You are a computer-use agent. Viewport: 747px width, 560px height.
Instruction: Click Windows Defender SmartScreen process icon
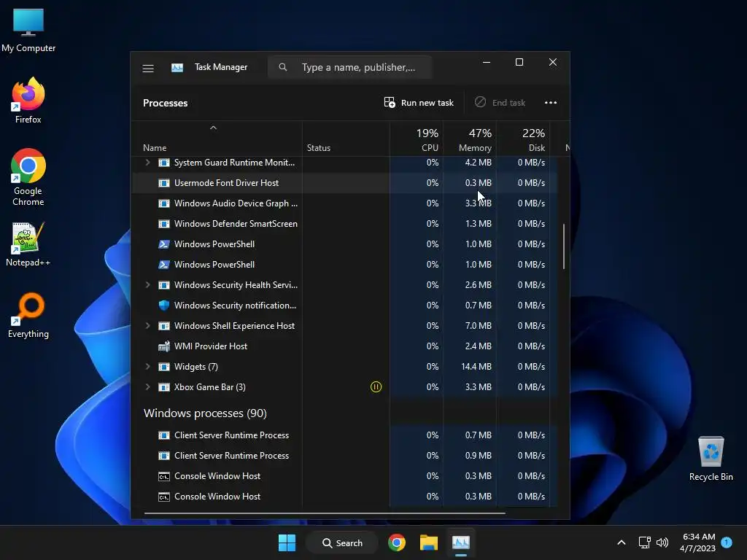[164, 224]
